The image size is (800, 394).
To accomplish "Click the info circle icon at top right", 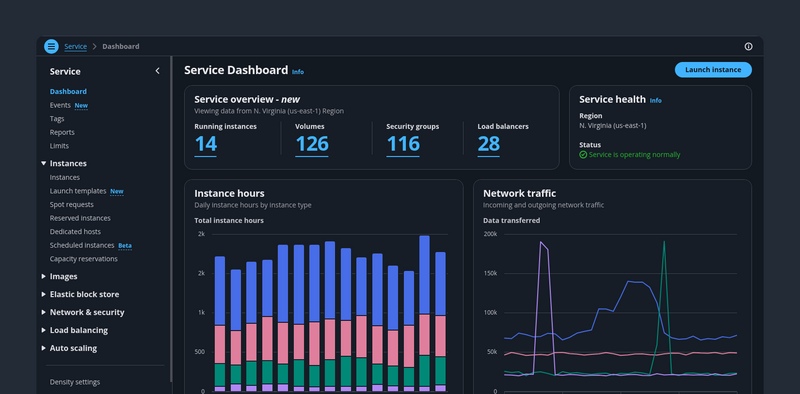I will tap(748, 46).
